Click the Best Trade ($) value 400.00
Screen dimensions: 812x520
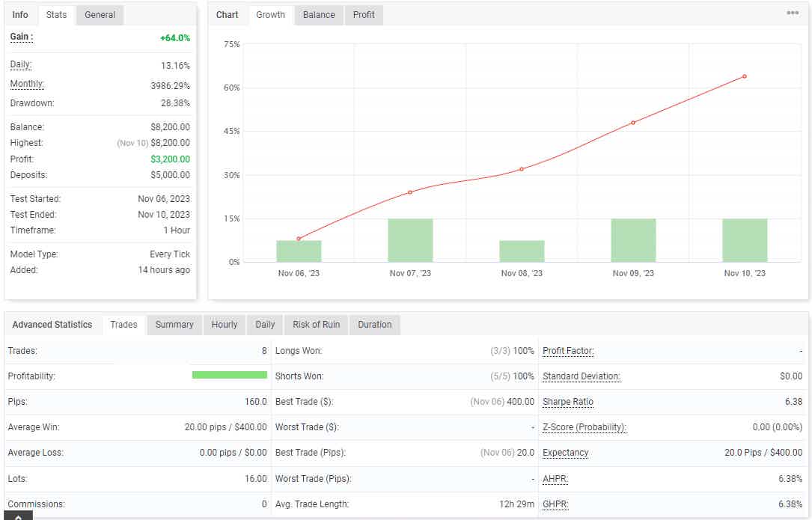click(520, 402)
